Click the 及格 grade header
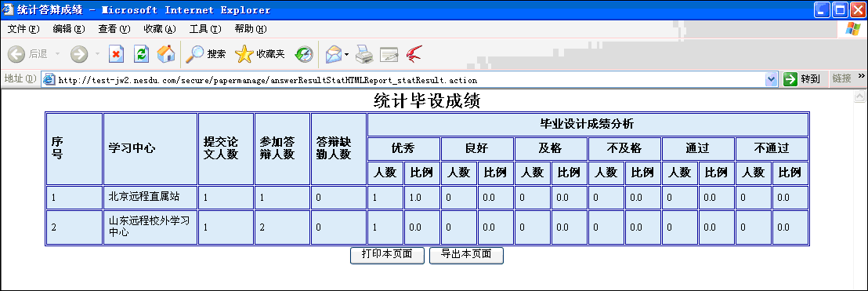This screenshot has width=868, height=291. pyautogui.click(x=551, y=148)
